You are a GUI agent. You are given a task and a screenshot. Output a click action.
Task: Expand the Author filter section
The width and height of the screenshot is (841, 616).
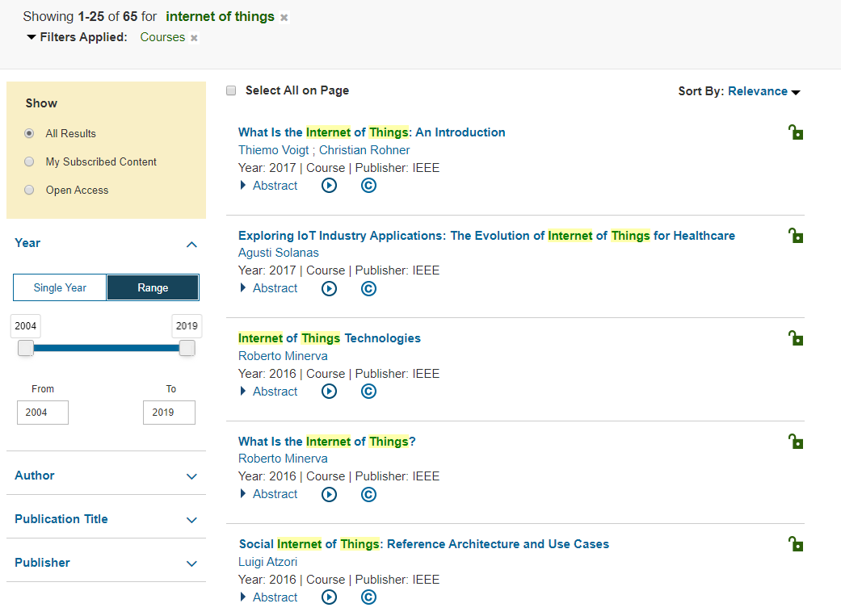coord(106,476)
